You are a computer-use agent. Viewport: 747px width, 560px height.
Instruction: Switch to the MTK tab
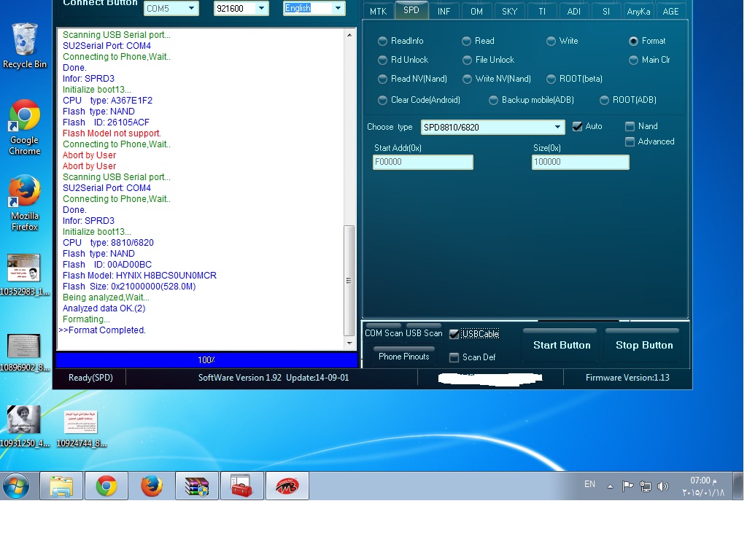(379, 11)
